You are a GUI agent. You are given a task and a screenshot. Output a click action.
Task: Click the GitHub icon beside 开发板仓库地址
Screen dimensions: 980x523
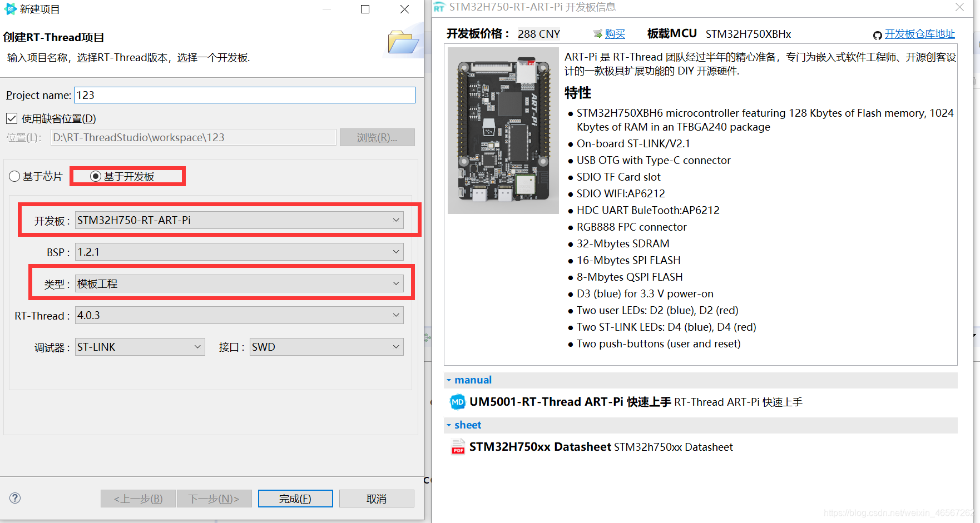[878, 36]
